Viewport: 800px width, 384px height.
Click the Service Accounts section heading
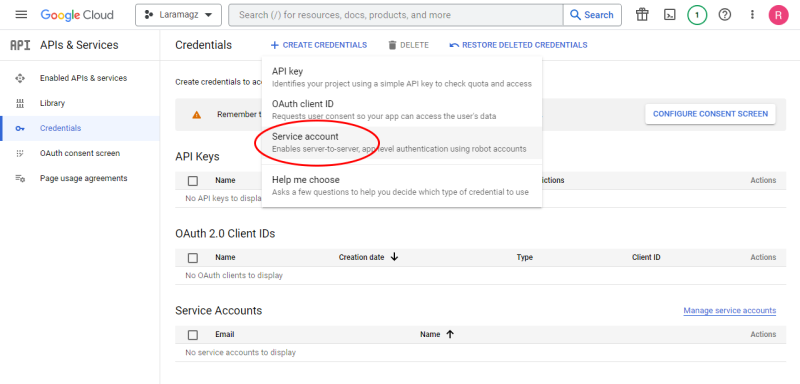(218, 311)
